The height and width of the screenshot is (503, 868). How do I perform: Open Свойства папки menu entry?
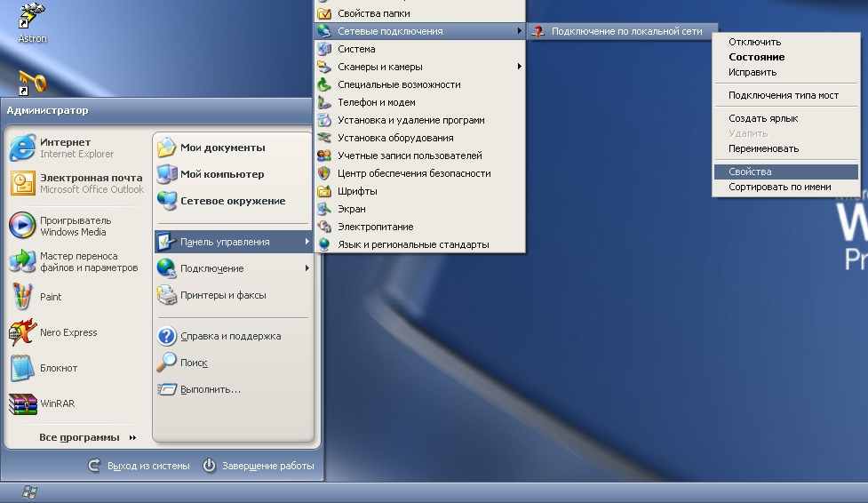[x=419, y=13]
